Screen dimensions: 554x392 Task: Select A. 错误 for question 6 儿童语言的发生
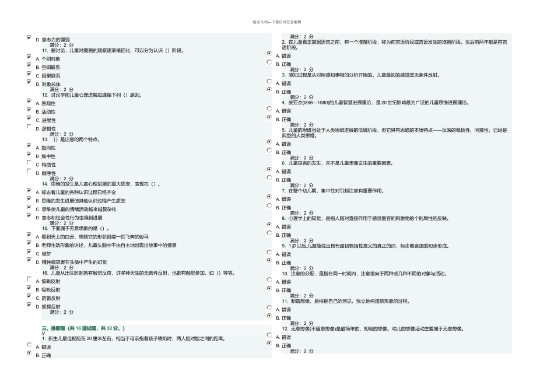(269, 170)
